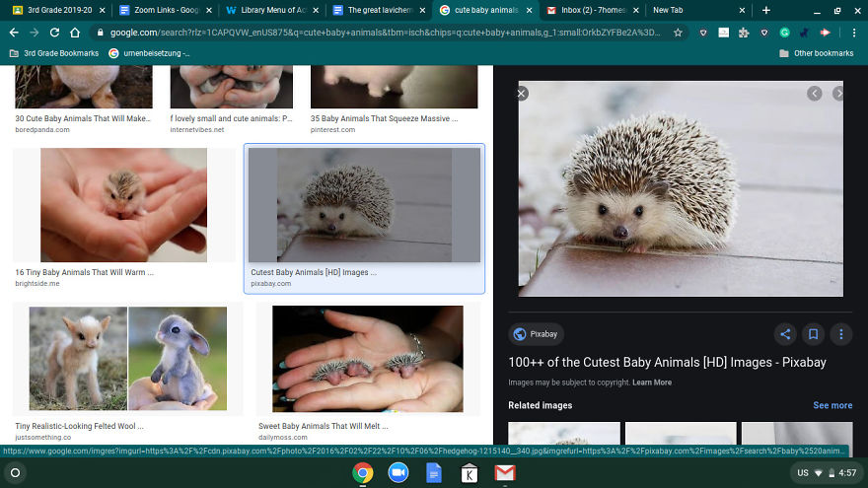Switch to the Inbox (2) tab
Viewport: 868px width, 488px height.
587,10
